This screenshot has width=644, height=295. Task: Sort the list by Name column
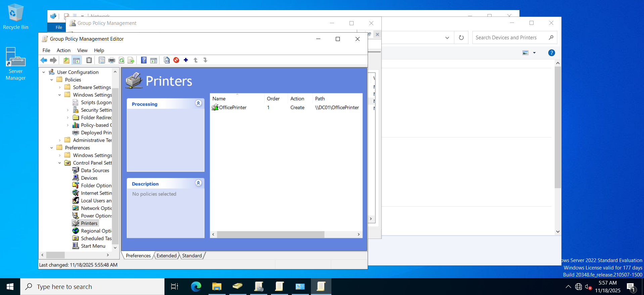237,99
